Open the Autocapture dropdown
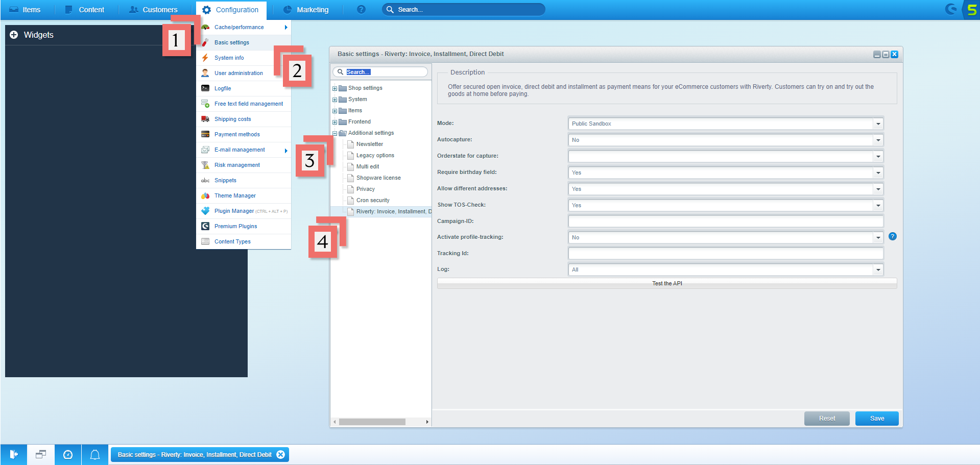Image resolution: width=980 pixels, height=465 pixels. pyautogui.click(x=878, y=140)
